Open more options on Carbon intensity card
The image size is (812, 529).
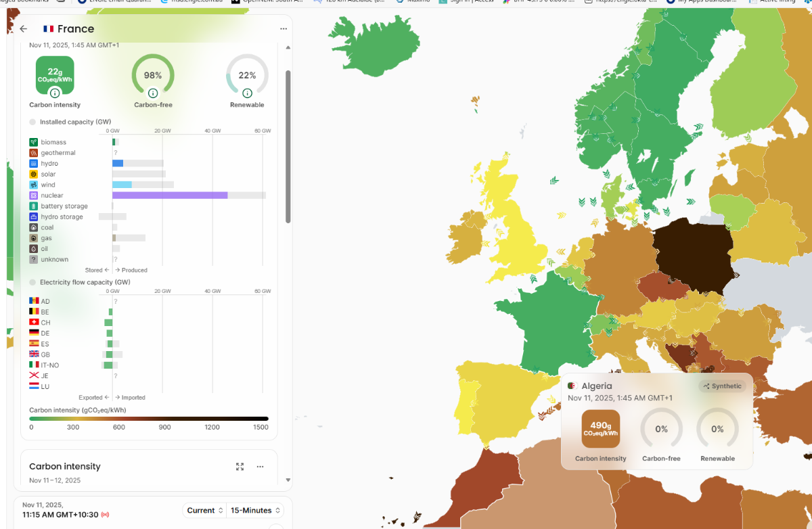tap(260, 467)
